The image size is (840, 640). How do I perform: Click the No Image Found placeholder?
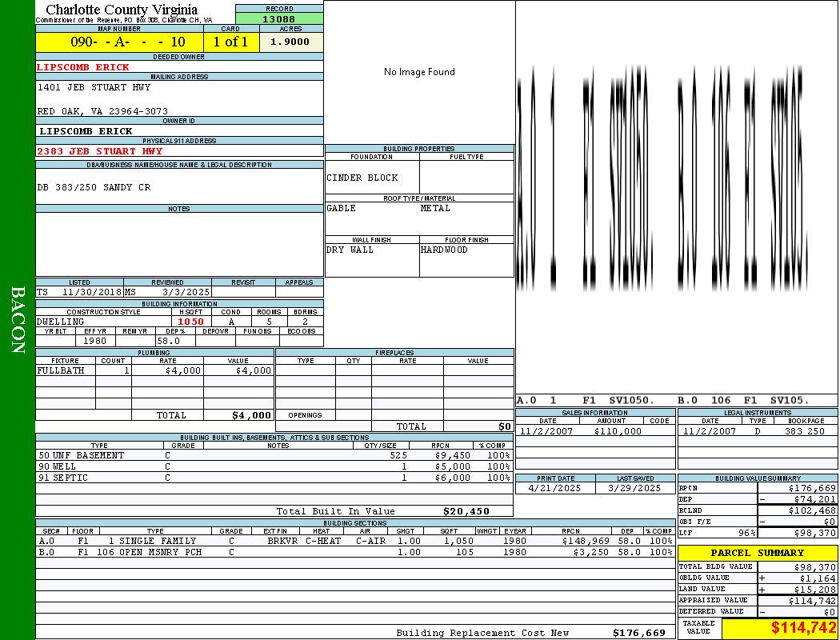pos(419,72)
